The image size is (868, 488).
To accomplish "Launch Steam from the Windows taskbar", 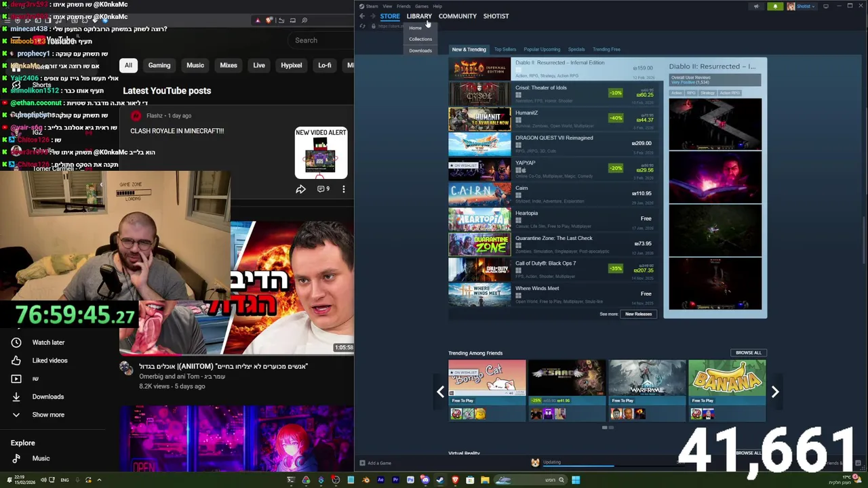I will pyautogui.click(x=440, y=480).
